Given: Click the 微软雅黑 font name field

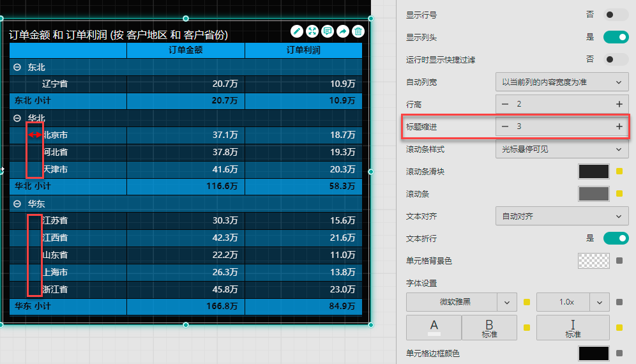Looking at the screenshot, I should 452,302.
